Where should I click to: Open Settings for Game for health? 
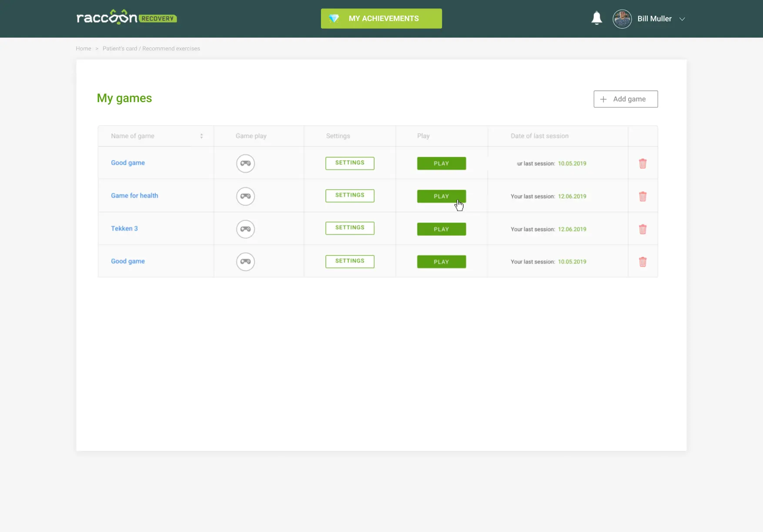(350, 196)
